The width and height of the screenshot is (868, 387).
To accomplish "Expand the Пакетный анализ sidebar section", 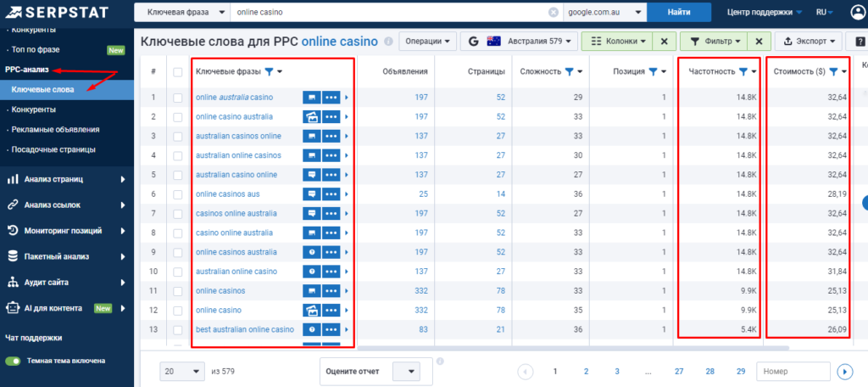I will pyautogui.click(x=66, y=256).
